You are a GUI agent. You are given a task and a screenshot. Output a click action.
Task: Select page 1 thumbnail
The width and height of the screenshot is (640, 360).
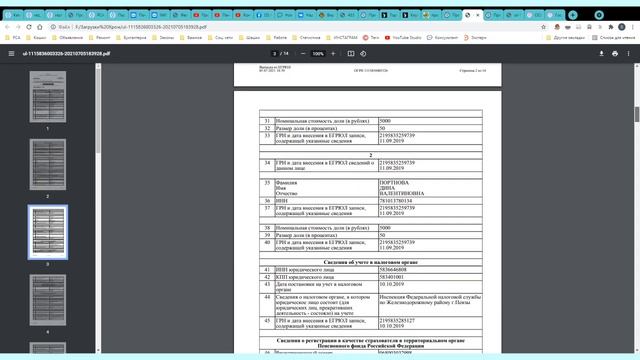tap(48, 97)
